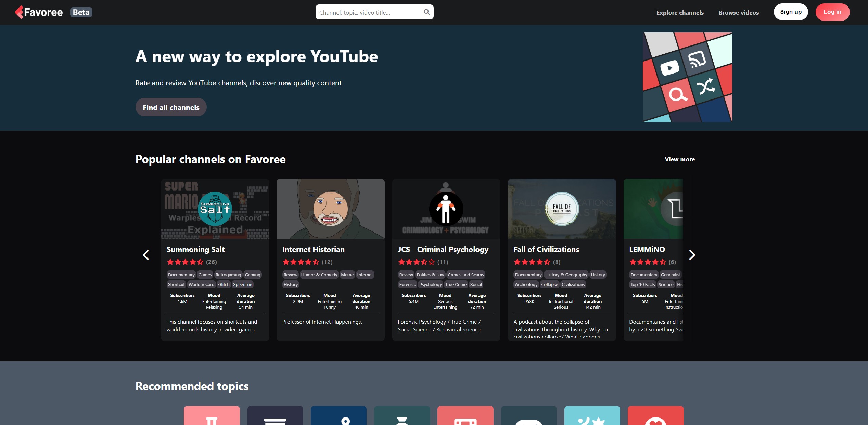Click Summoning Salt star rating
This screenshot has width=868, height=425.
pyautogui.click(x=185, y=262)
